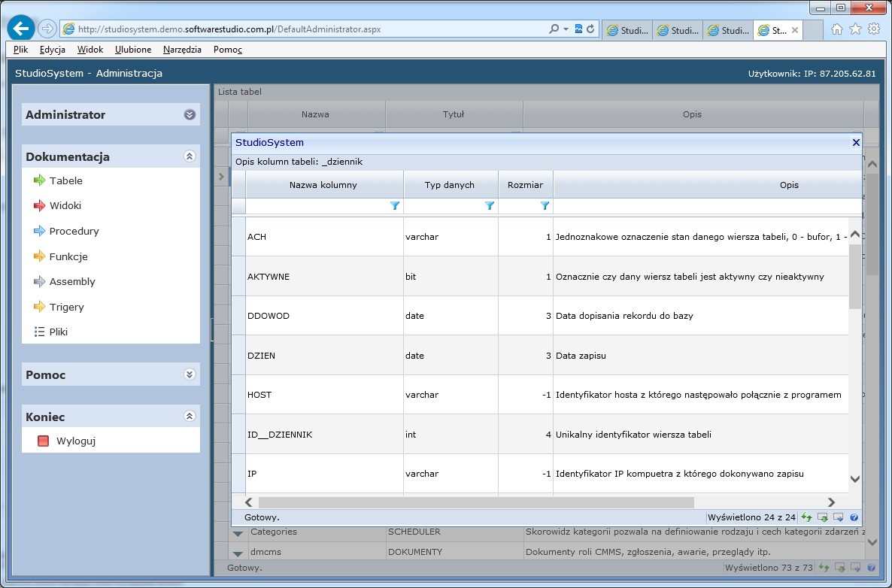
Task: Refresh Lista tabel grid in bottom status bar
Action: (824, 567)
